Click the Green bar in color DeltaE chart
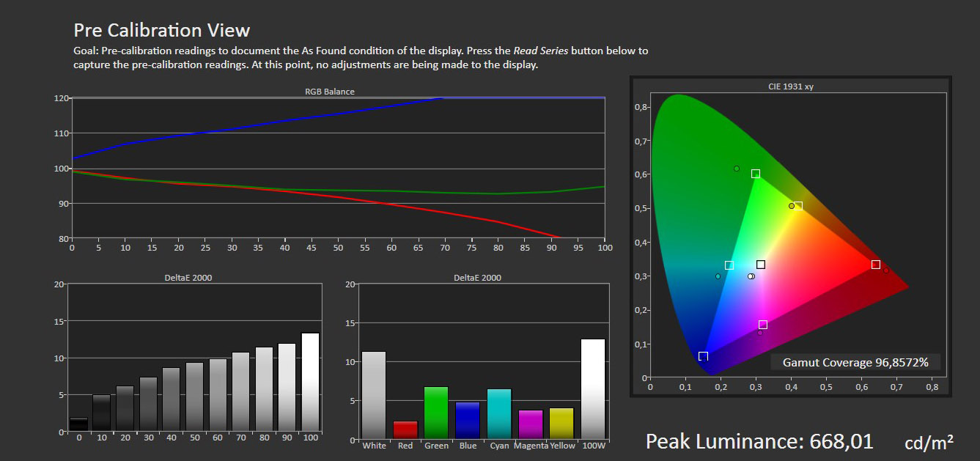980x461 pixels. pos(436,413)
